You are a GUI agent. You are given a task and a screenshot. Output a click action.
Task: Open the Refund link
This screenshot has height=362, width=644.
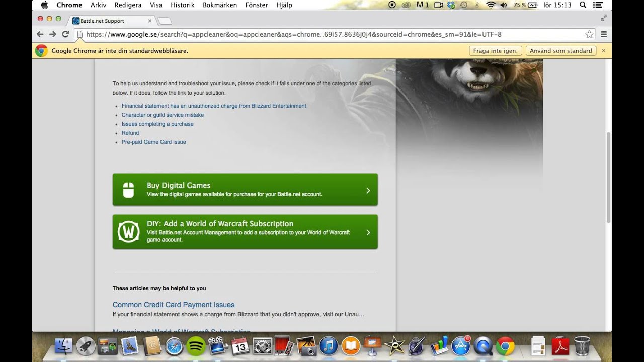[x=130, y=133]
